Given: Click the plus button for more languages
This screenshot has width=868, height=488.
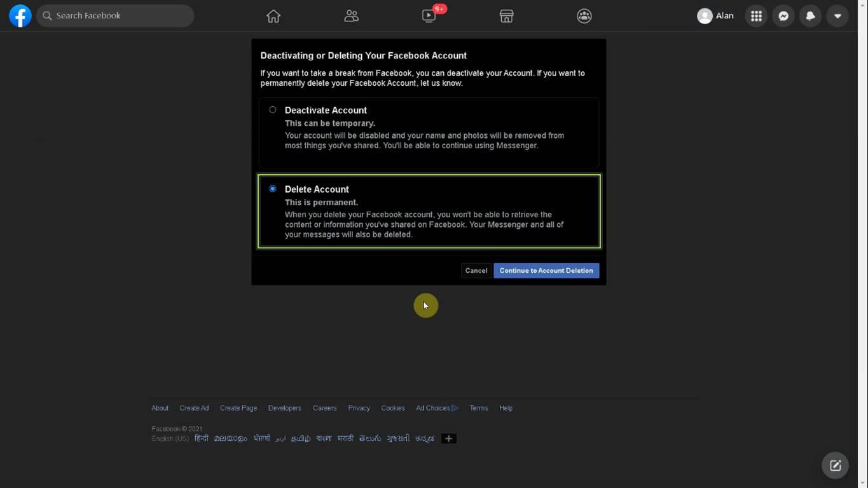Looking at the screenshot, I should pos(448,438).
